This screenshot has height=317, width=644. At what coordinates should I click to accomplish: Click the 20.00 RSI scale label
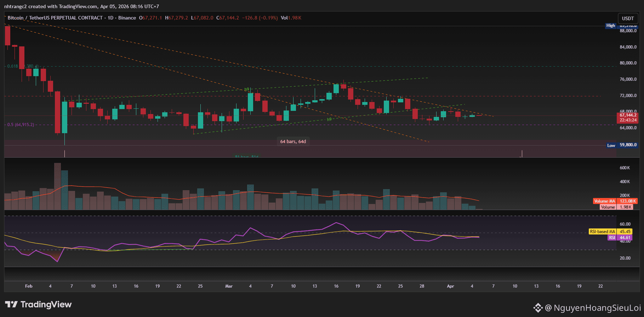click(x=625, y=258)
